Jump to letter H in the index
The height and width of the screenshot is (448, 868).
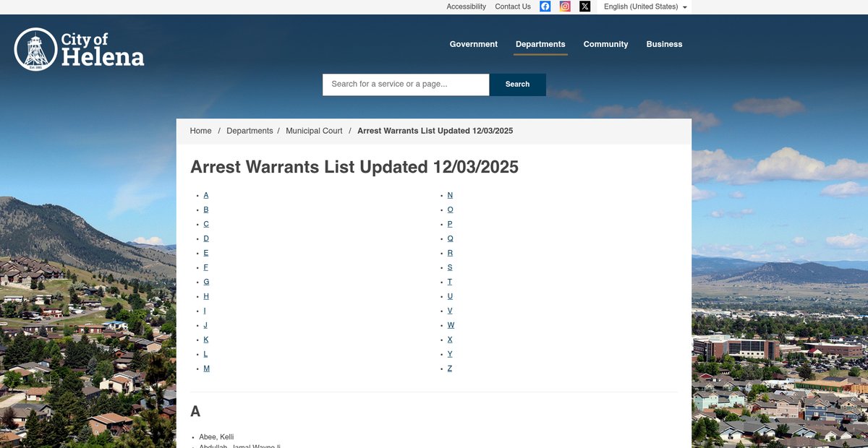(206, 296)
